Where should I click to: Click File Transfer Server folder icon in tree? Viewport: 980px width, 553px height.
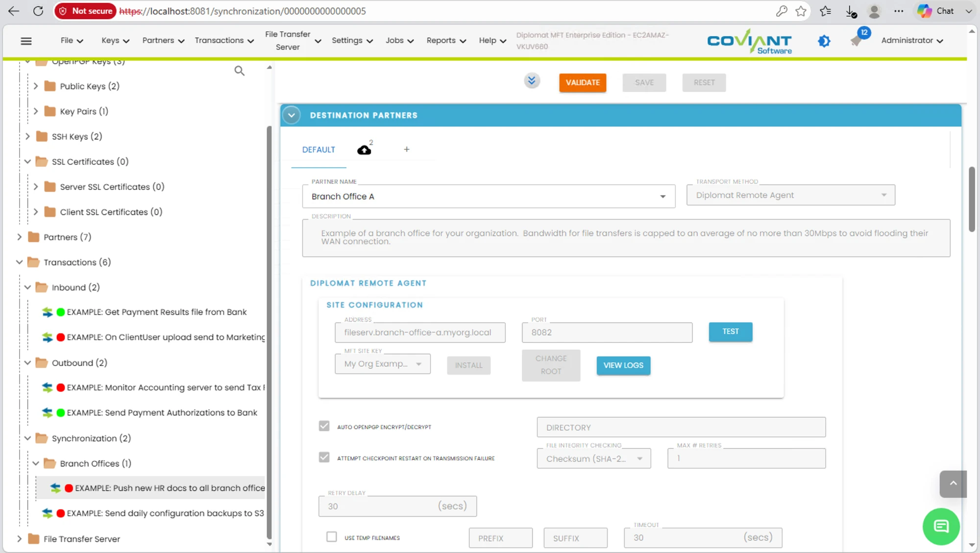[34, 539]
